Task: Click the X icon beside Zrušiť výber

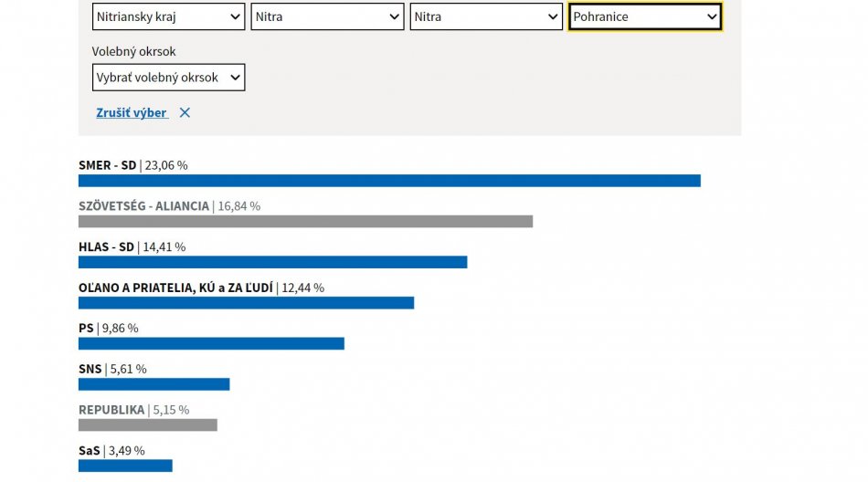Action: [x=185, y=112]
